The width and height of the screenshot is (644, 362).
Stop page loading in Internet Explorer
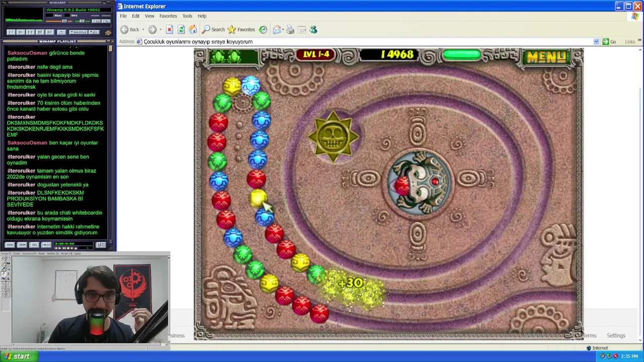tap(170, 30)
